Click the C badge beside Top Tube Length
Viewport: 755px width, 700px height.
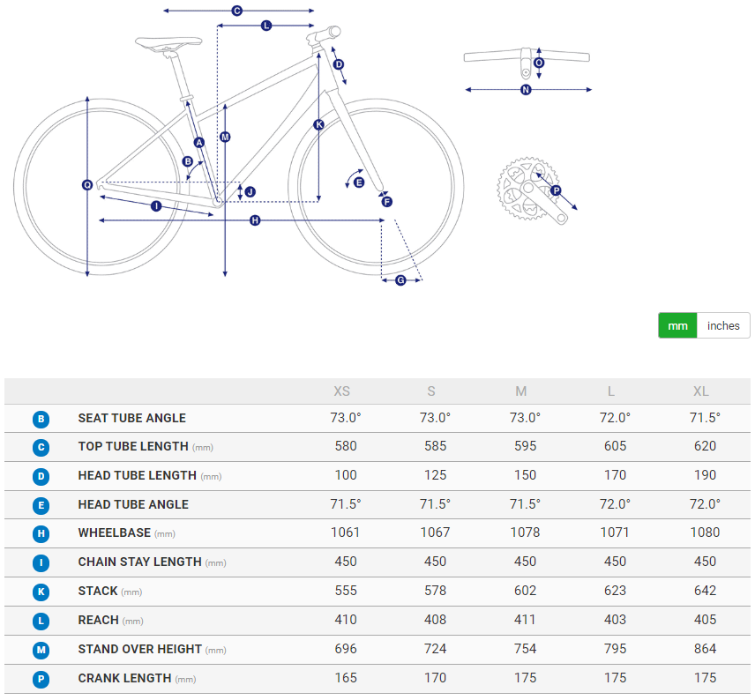[x=41, y=447]
